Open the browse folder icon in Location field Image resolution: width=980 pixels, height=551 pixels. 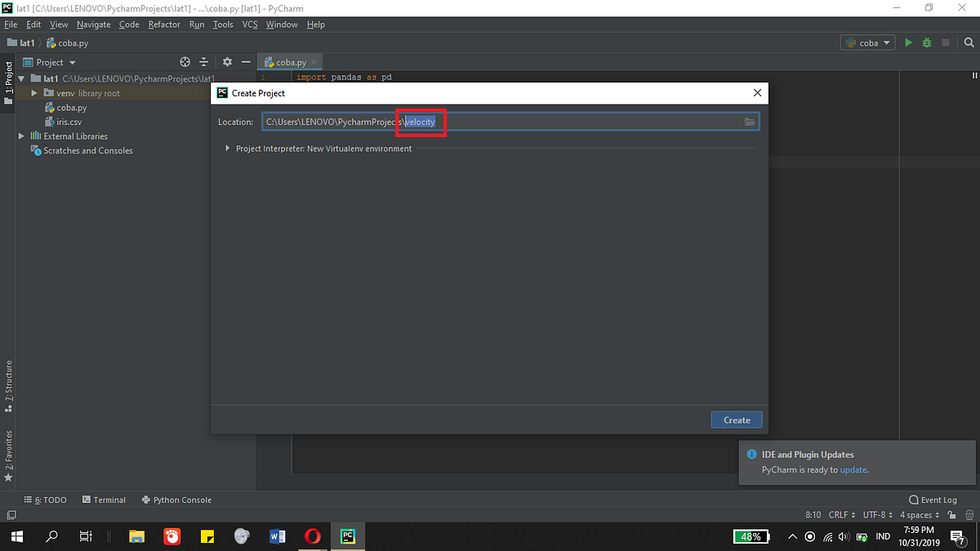750,121
